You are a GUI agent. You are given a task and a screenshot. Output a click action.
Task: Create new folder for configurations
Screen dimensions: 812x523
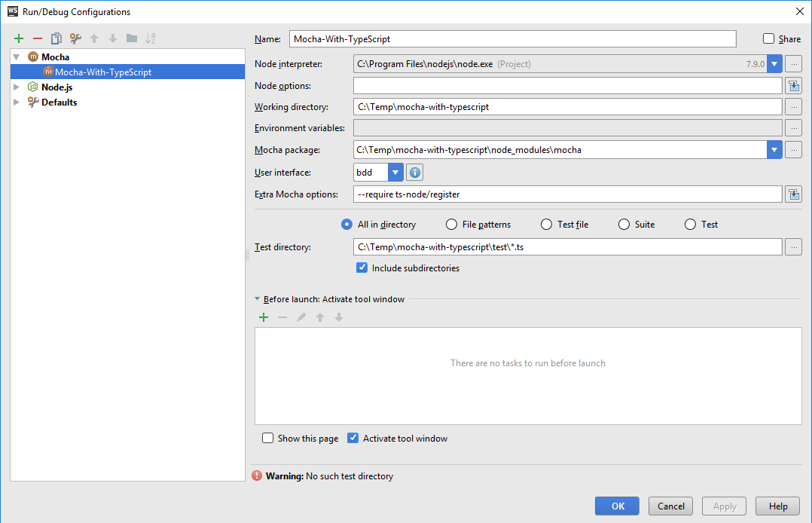tap(132, 38)
